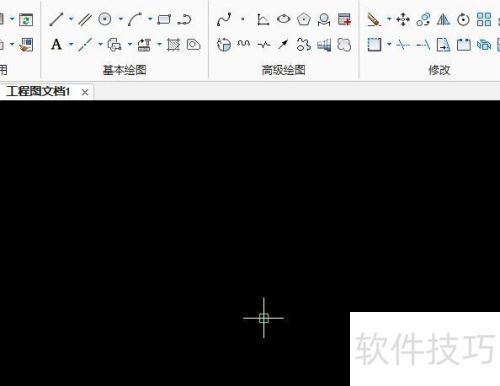Select the Spline curve tool
This screenshot has height=386, width=500.
pos(224,19)
